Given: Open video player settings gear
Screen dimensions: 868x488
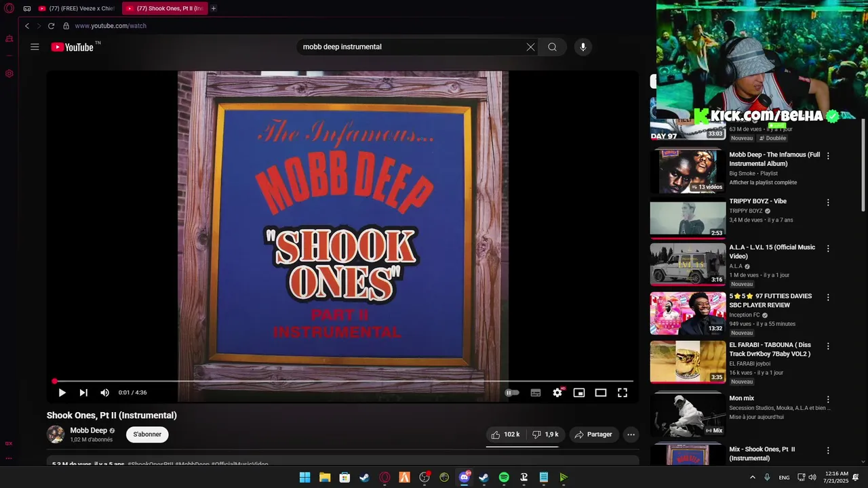Looking at the screenshot, I should 557,392.
